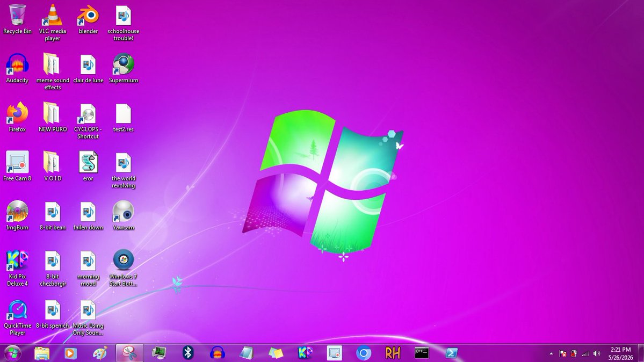Select the test2.res file
The width and height of the screenshot is (644, 362).
[x=123, y=117]
